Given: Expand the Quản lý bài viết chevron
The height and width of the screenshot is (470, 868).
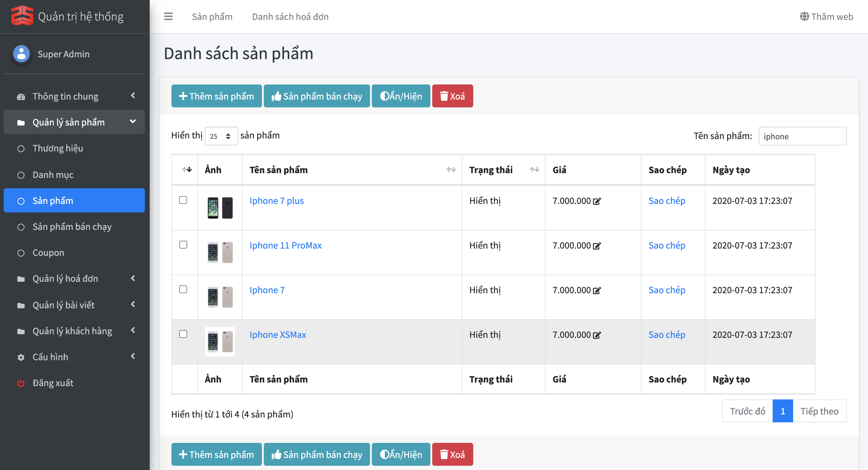Looking at the screenshot, I should tap(133, 304).
